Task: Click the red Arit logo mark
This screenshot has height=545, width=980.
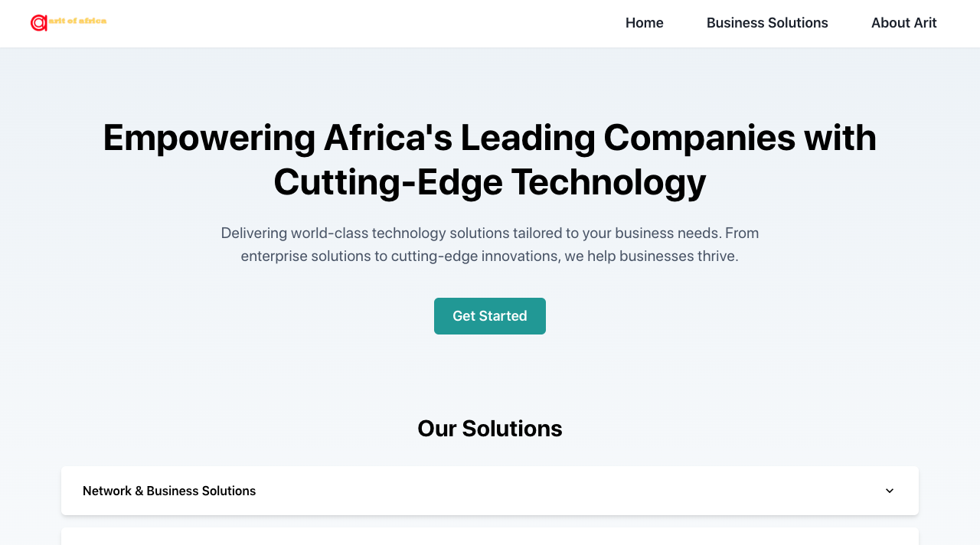Action: (38, 23)
